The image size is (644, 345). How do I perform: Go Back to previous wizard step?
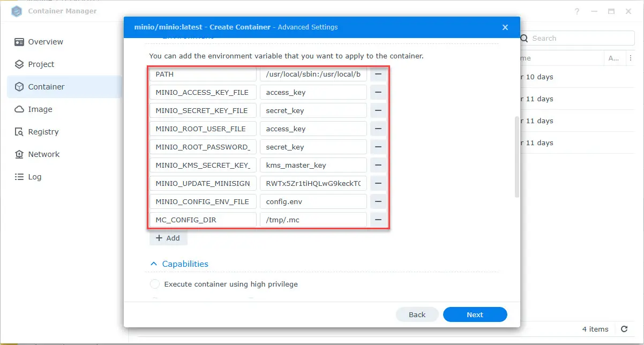pyautogui.click(x=417, y=314)
